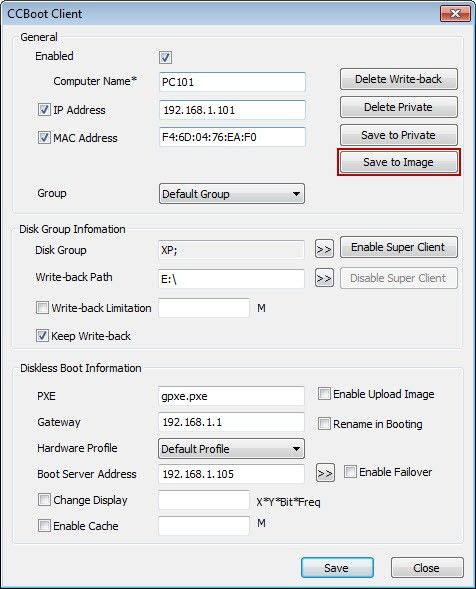The height and width of the screenshot is (589, 476).
Task: Check the Enable Cache checkbox
Action: 44,526
